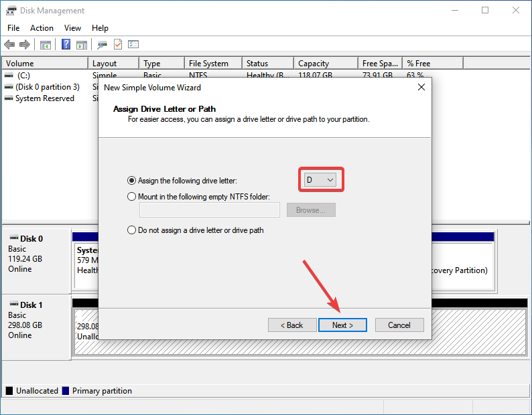Sort by the Capacity column header
Viewport: 532px width, 415px height.
(x=326, y=64)
